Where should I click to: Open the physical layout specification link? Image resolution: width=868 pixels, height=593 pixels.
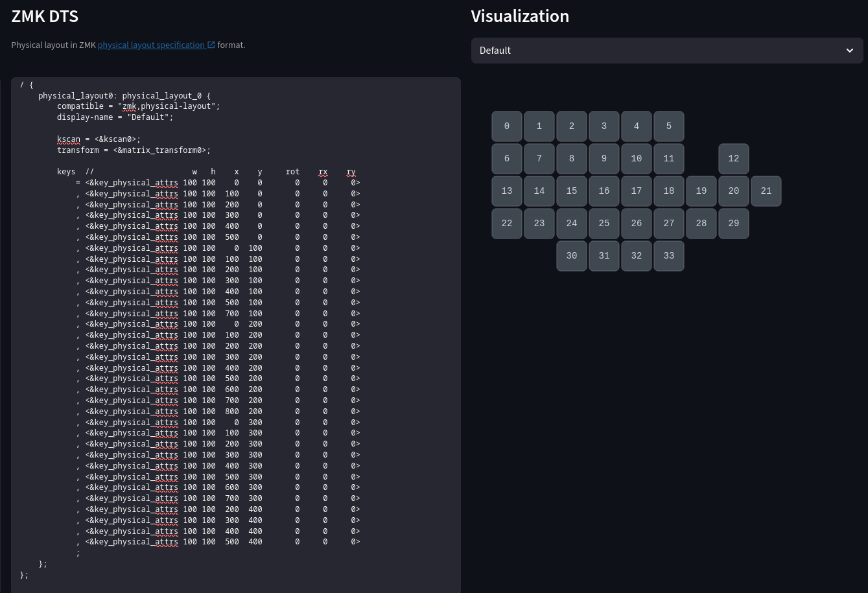[151, 45]
